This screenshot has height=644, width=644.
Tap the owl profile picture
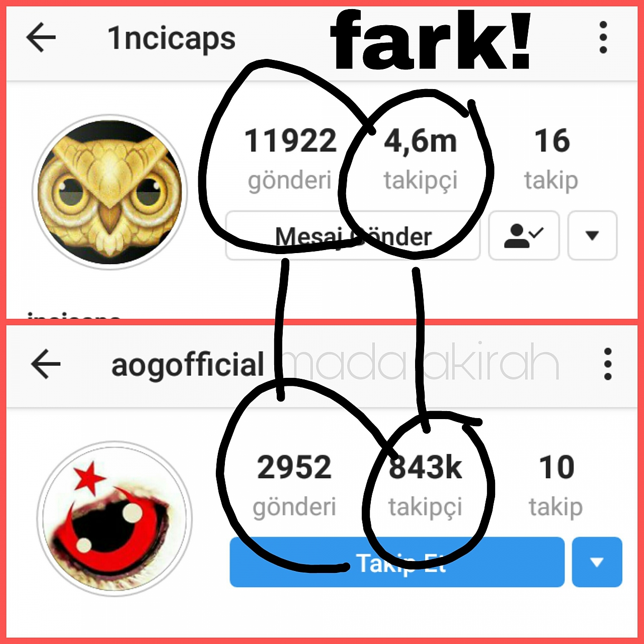tap(110, 192)
